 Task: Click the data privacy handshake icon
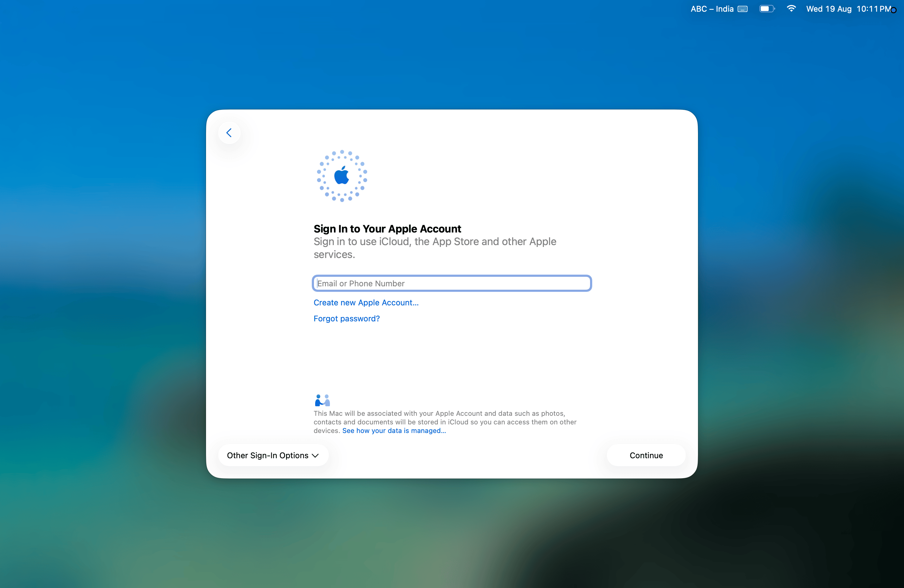323,400
